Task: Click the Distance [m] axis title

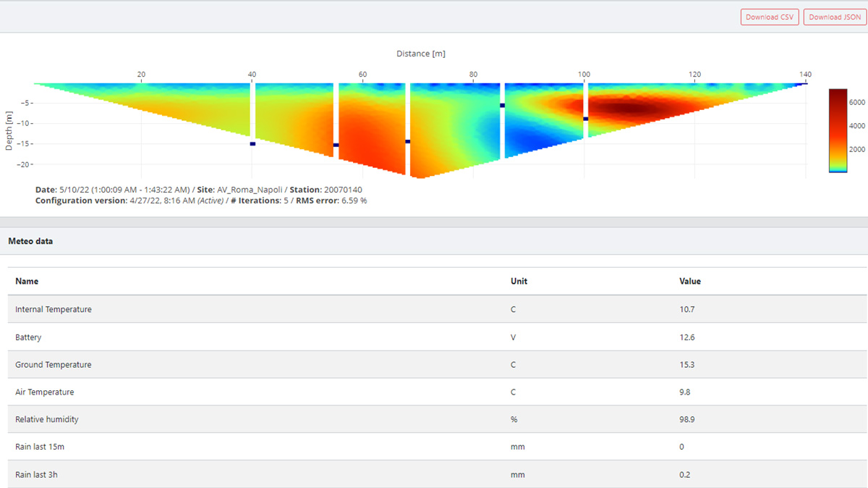Action: click(x=420, y=54)
